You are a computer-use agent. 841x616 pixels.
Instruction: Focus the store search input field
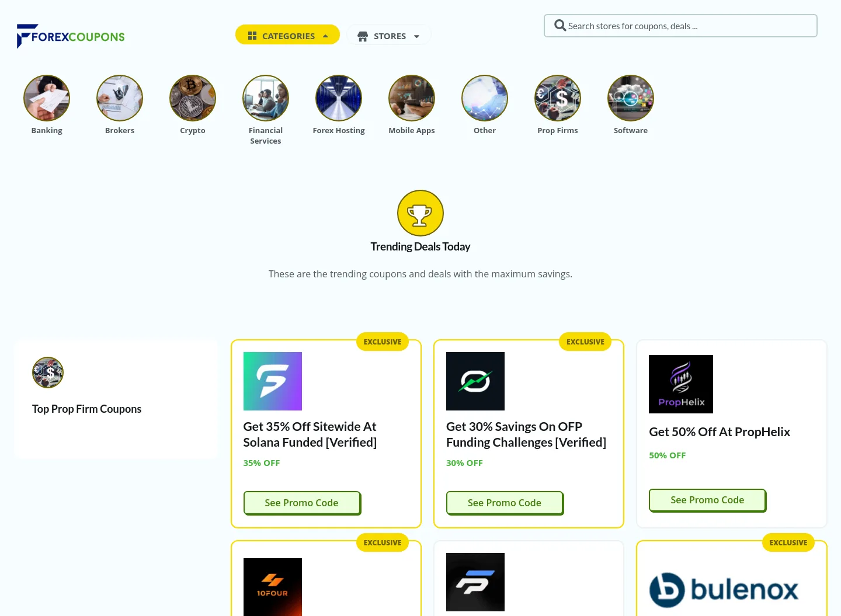tap(680, 26)
